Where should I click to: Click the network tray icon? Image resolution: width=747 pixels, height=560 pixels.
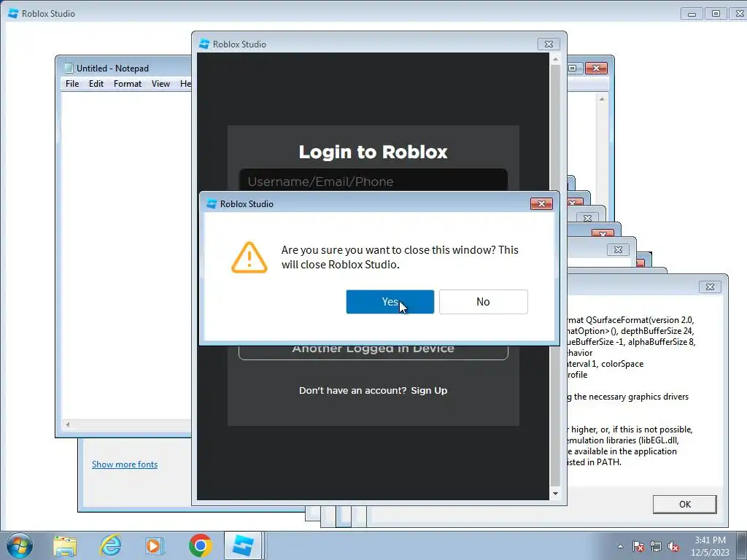656,546
